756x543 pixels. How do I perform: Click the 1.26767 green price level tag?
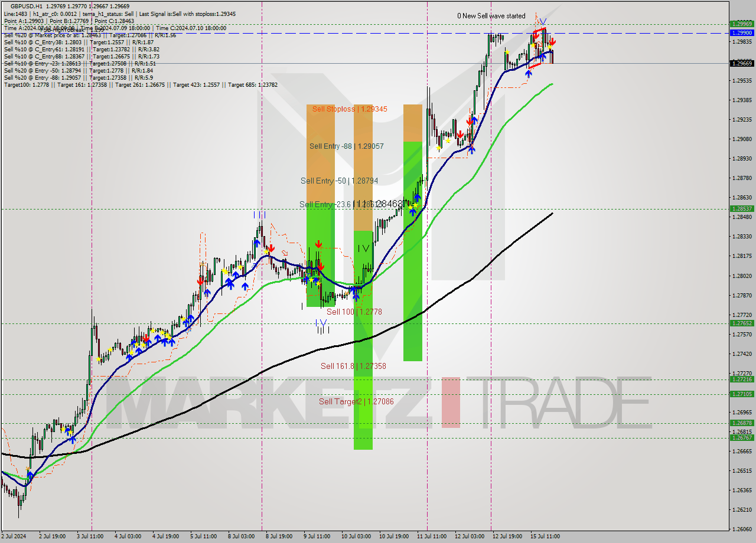(742, 437)
